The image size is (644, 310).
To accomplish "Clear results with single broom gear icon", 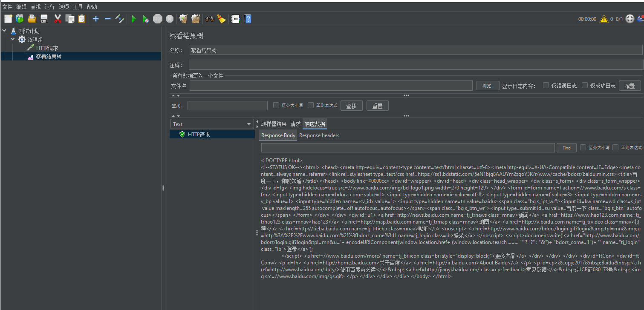I will pos(184,19).
